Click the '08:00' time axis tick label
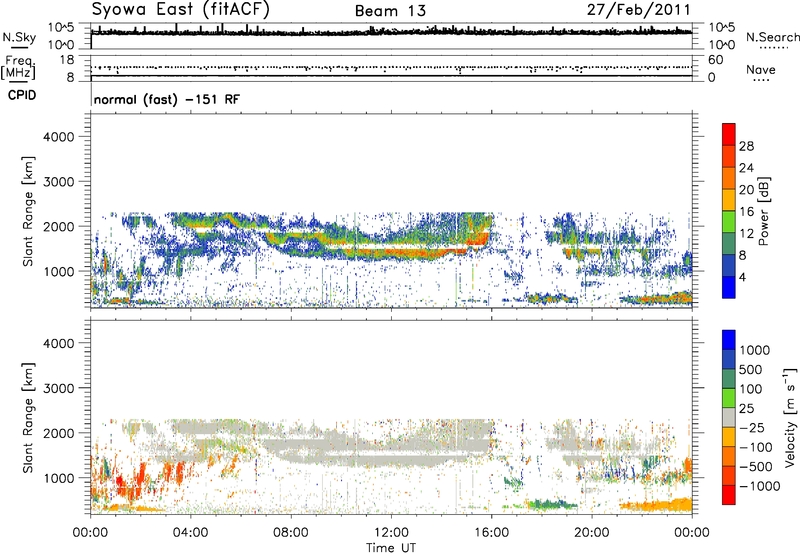Screen dimensions: 800x554 [x=291, y=533]
